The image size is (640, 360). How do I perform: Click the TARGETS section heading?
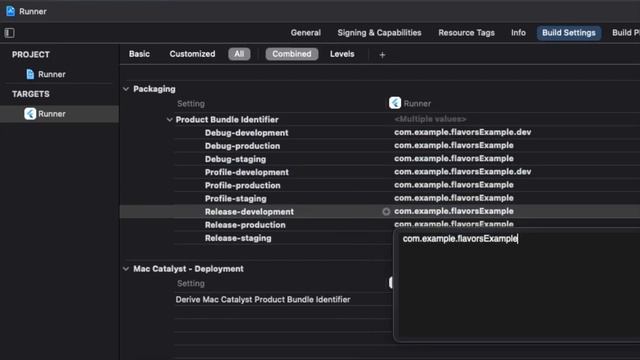(31, 94)
